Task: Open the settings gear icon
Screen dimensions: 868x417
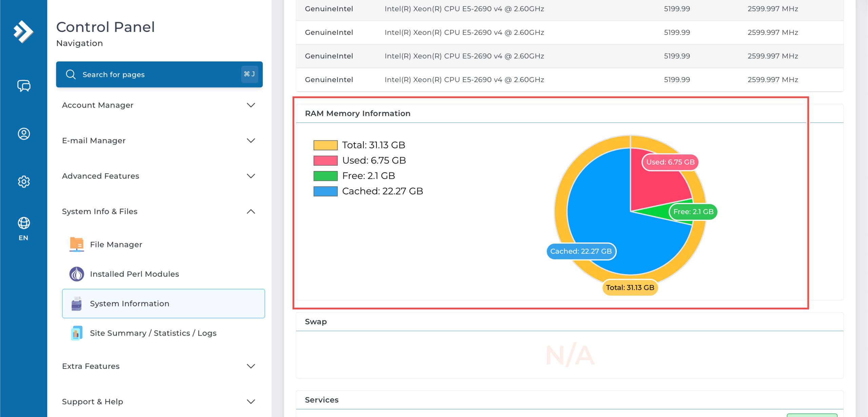Action: point(24,182)
